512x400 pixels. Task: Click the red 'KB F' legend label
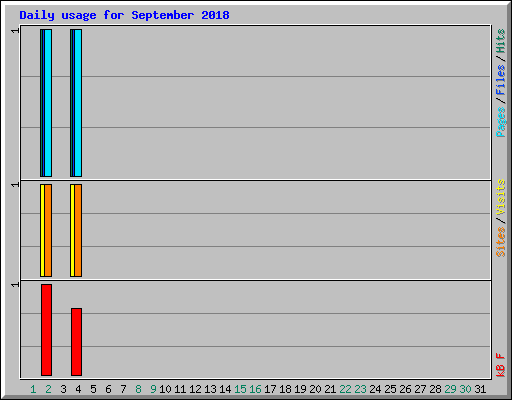click(500, 365)
